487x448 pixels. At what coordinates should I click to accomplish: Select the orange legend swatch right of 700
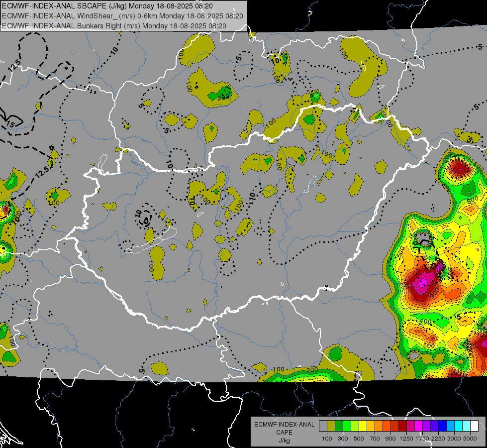click(x=379, y=426)
